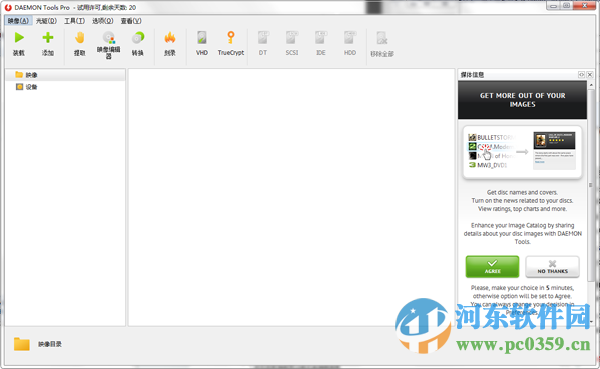Viewport: 600px width, 369px height.
Task: Click the Convert image icon
Action: coord(138,38)
